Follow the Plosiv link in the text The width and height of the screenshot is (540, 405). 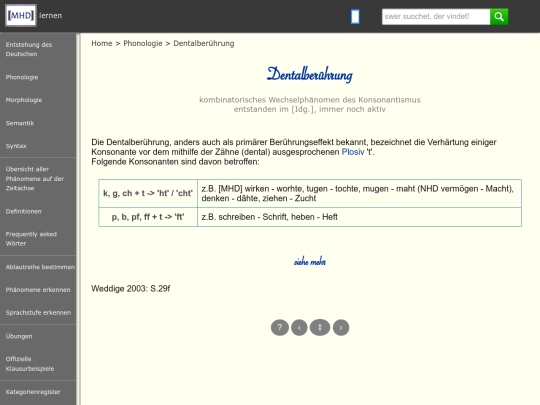click(x=353, y=152)
